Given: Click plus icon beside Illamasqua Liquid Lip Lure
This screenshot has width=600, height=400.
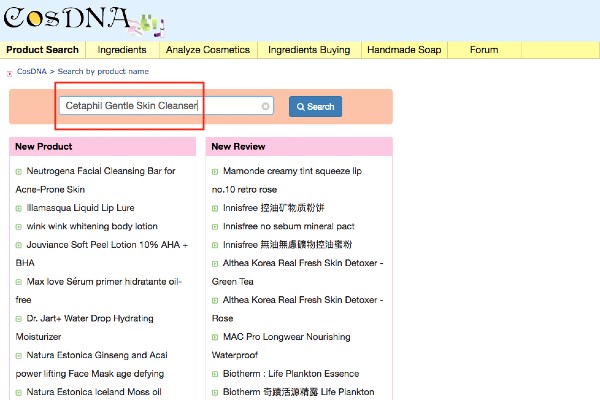Looking at the screenshot, I should coord(18,209).
